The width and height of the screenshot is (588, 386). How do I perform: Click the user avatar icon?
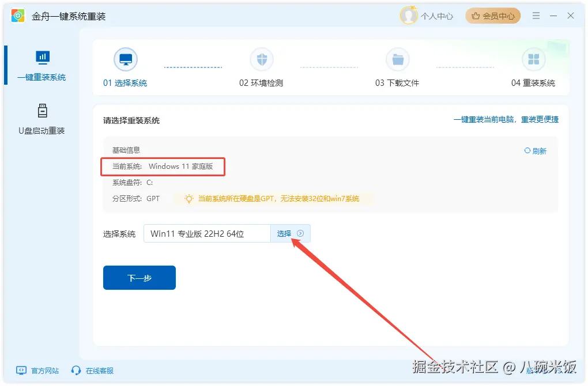click(409, 16)
